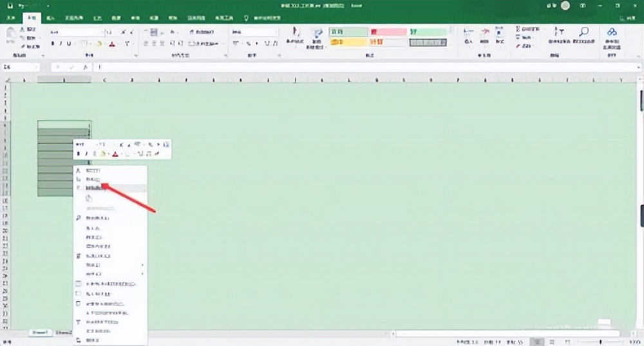The image size is (644, 346).
Task: Click Bold in the floating mini toolbar
Action: (79, 154)
